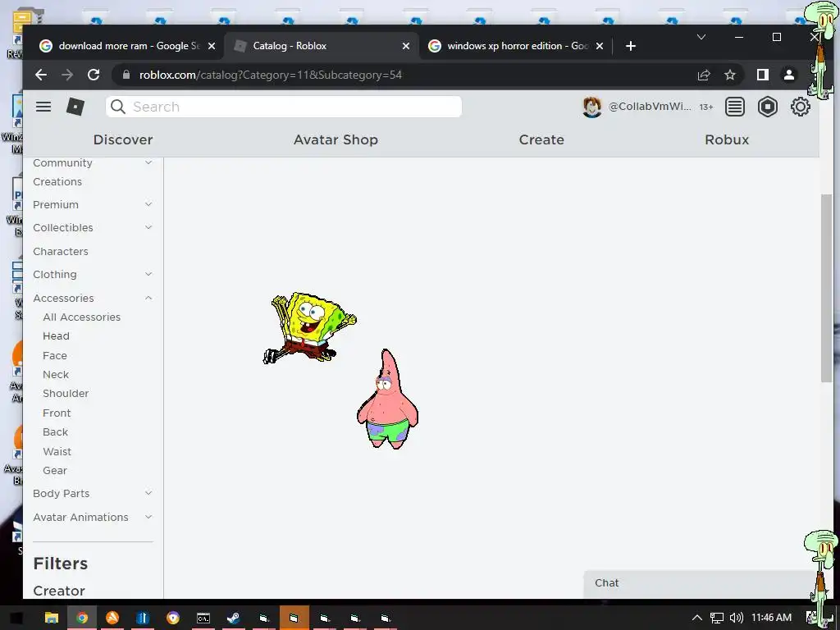Go back with the browser back arrow

click(x=41, y=75)
